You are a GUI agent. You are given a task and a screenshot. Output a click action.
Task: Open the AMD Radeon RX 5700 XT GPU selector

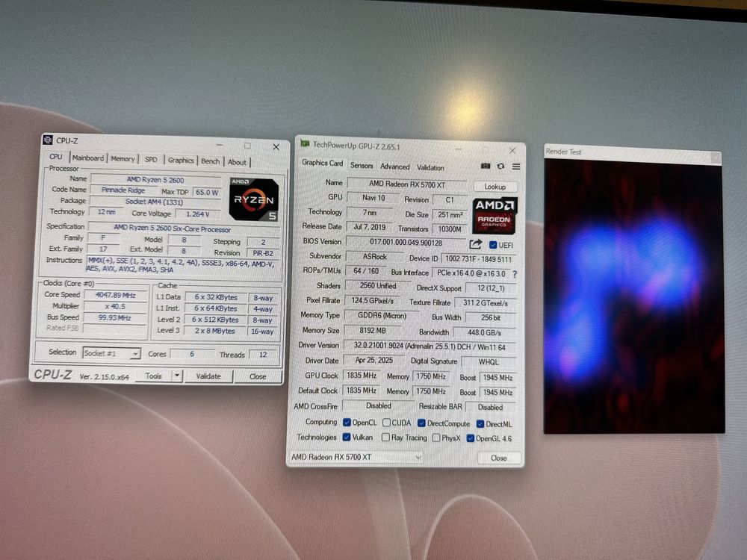coord(356,457)
